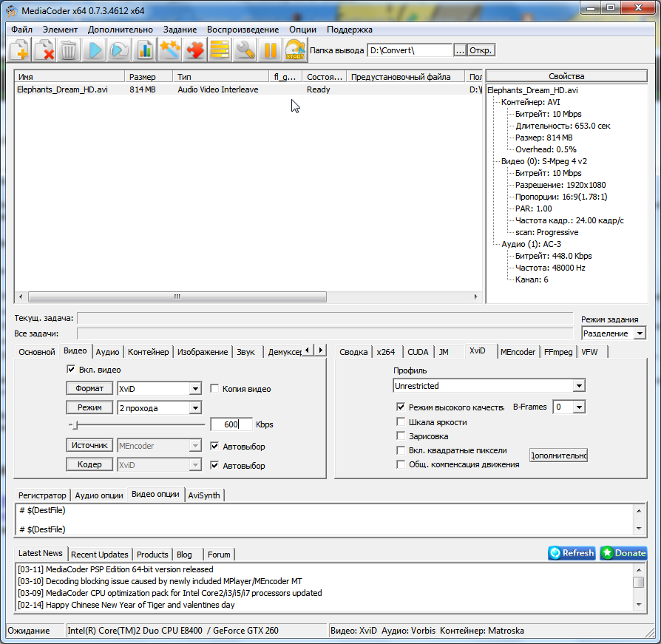Toggle 'Автовыбор' checkbox for Источник

(214, 446)
